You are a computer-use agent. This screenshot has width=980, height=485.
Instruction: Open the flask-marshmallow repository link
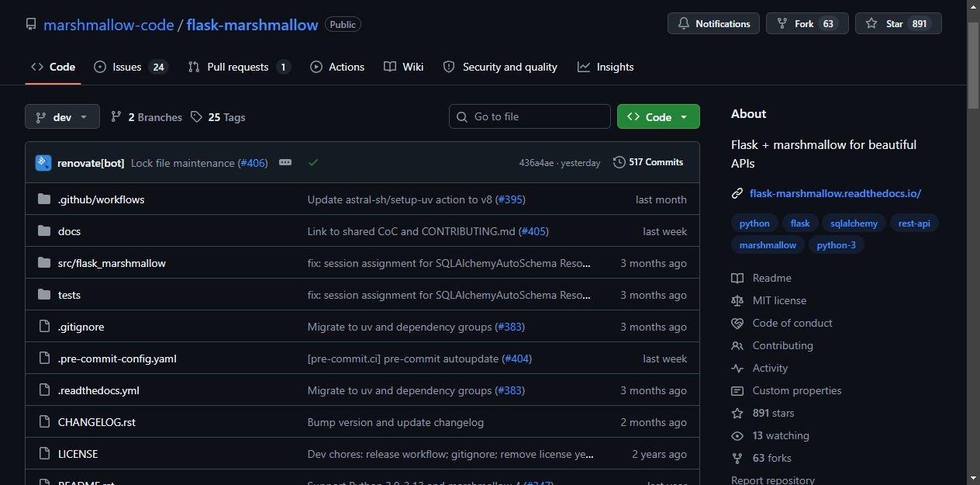coord(252,24)
